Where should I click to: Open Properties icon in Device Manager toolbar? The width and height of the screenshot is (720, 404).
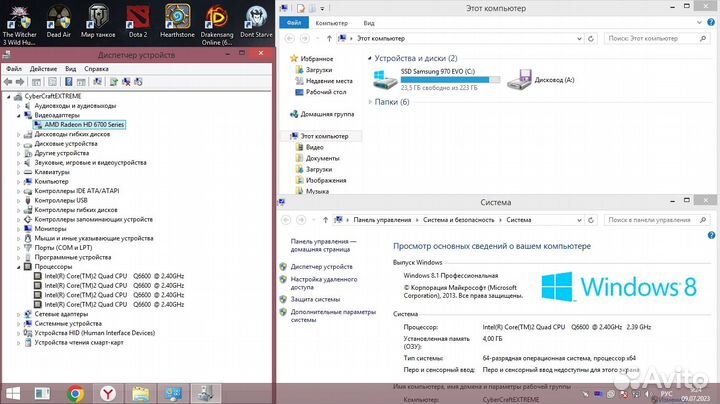click(52, 82)
